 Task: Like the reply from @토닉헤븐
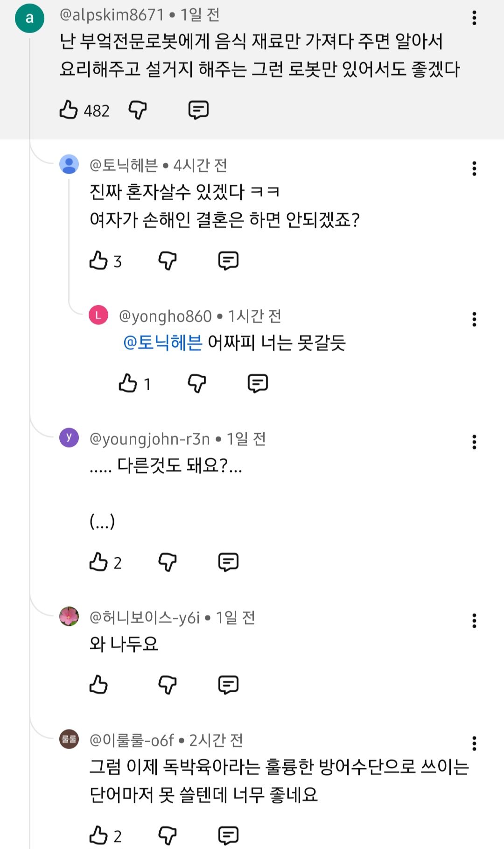coord(98,260)
